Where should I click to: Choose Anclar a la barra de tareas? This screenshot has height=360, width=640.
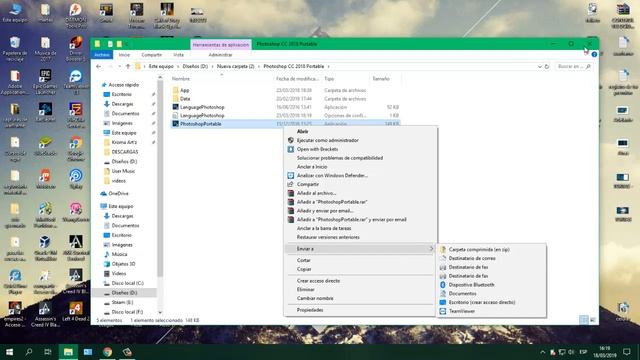click(x=324, y=229)
